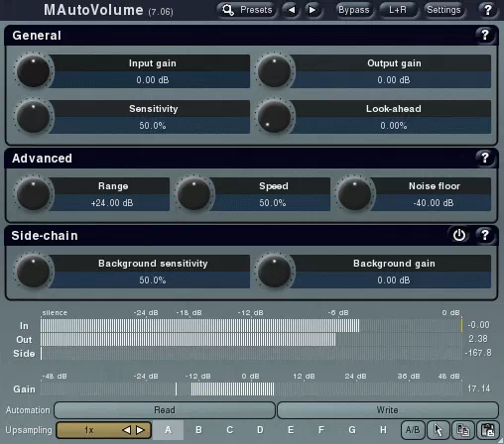Click the Range +24.00 dB value
This screenshot has width=504, height=444.
(x=112, y=203)
